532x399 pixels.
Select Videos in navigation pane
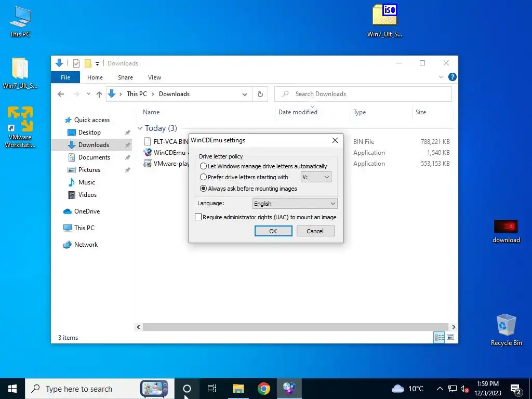(x=87, y=195)
